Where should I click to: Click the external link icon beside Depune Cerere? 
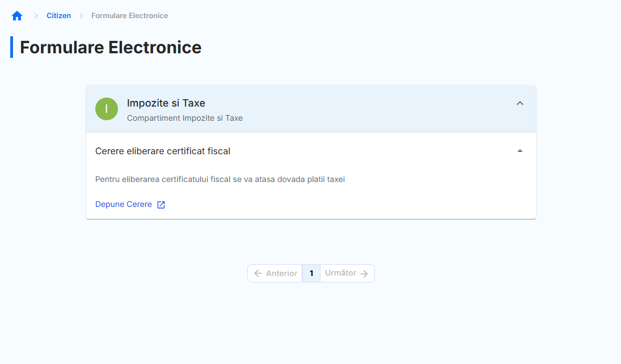pyautogui.click(x=161, y=205)
